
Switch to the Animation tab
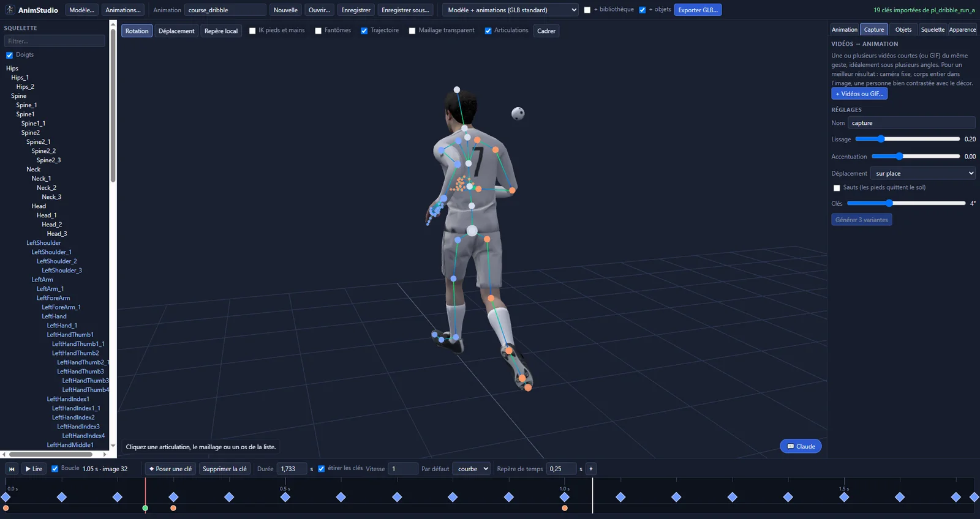click(845, 29)
